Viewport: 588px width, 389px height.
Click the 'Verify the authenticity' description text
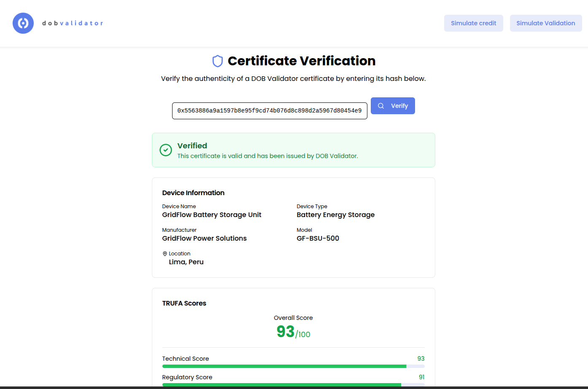[x=293, y=79]
